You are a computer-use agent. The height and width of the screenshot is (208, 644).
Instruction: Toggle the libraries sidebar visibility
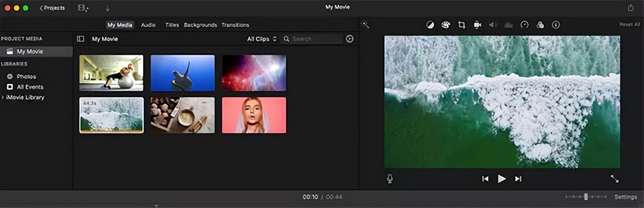point(80,39)
